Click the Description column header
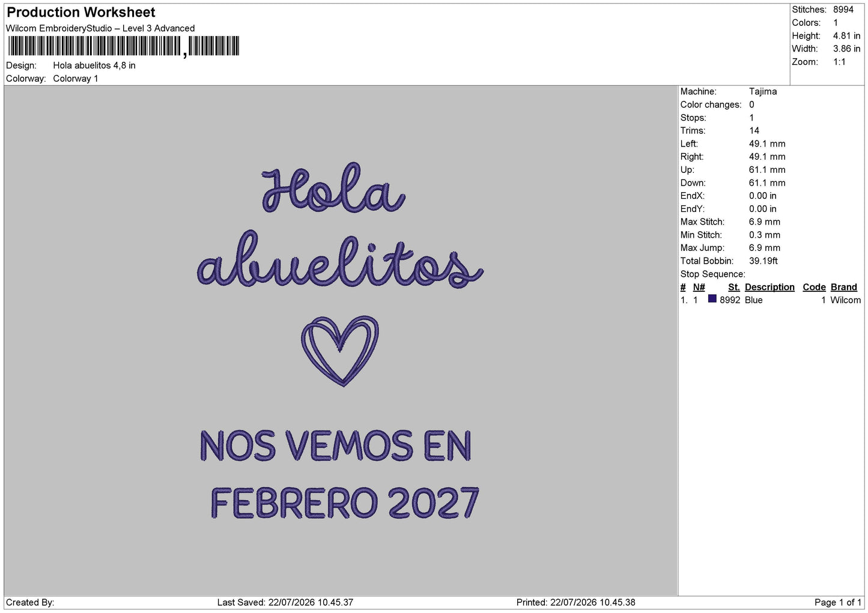 [769, 287]
